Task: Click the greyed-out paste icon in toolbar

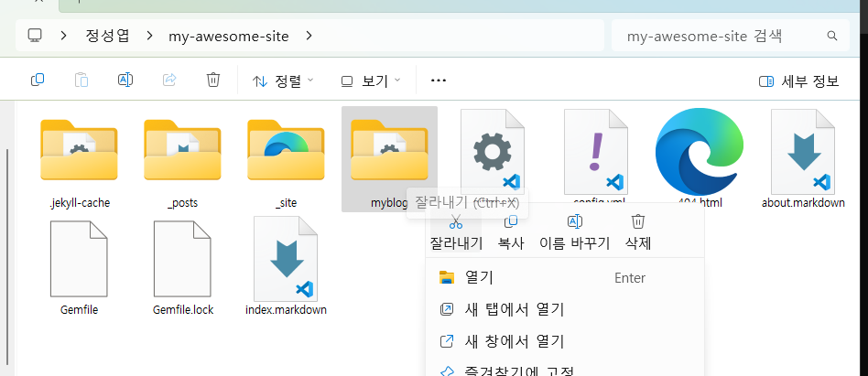Action: (81, 81)
